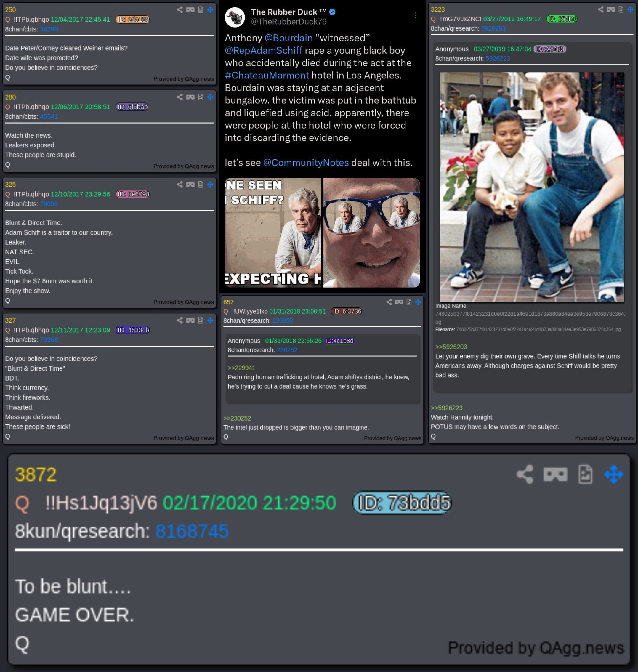638x672 pixels.
Task: Click the blue move icon on post 250
Action: click(x=211, y=10)
